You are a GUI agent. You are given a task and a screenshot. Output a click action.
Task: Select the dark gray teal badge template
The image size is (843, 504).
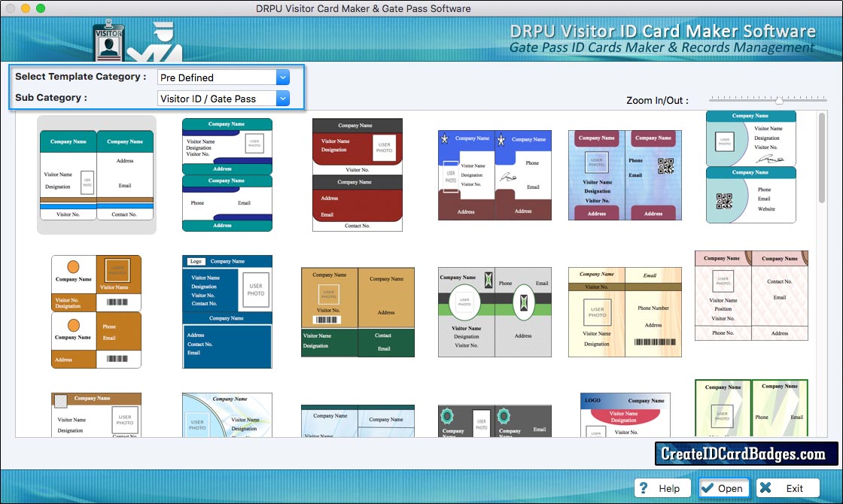[x=495, y=421]
